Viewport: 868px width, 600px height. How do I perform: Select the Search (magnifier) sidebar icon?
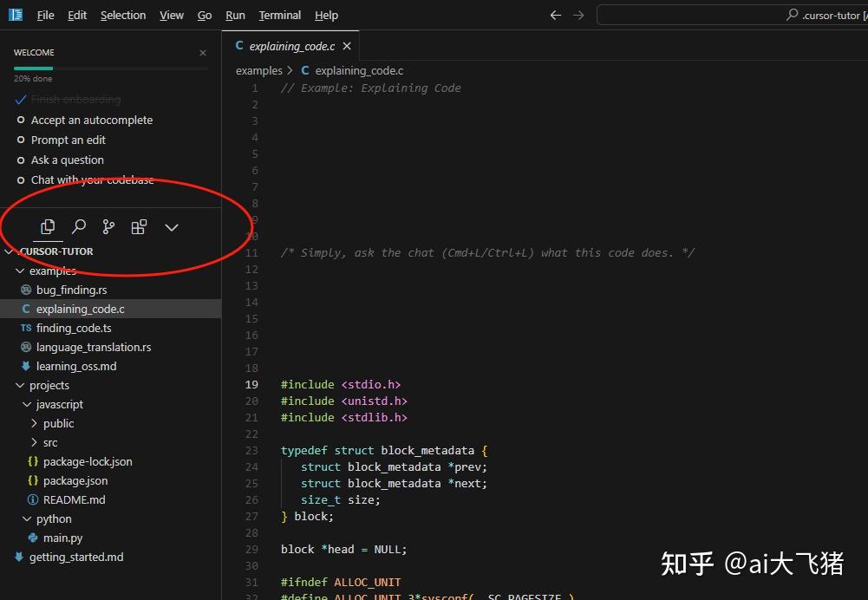coord(78,226)
